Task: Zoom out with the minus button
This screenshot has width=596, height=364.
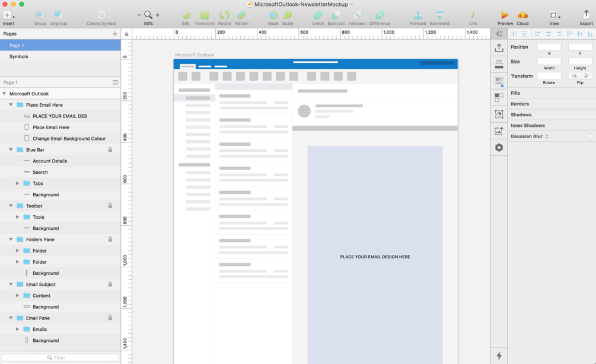Action: tap(139, 15)
